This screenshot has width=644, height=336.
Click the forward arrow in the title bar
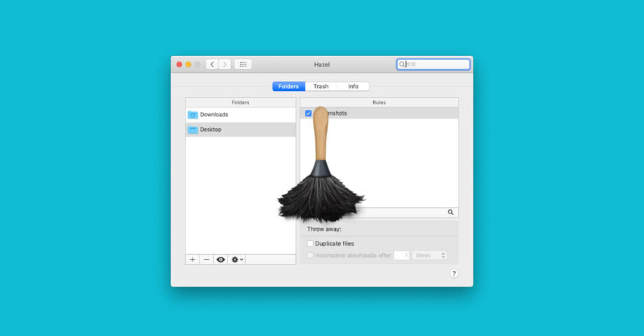225,64
